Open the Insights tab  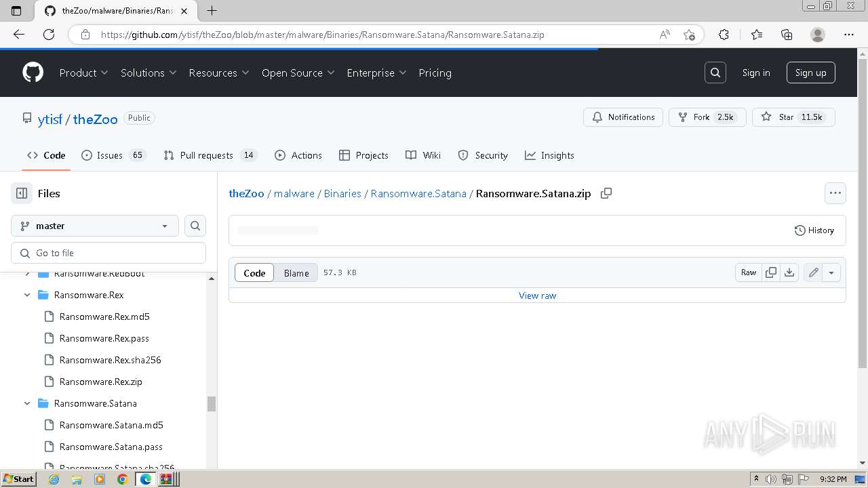tap(549, 155)
